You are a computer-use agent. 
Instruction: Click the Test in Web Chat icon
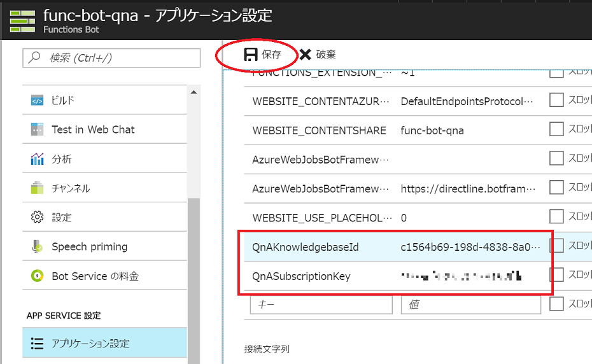pyautogui.click(x=37, y=130)
